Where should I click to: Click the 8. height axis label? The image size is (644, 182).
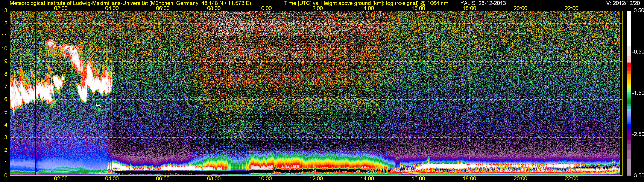tap(6, 74)
